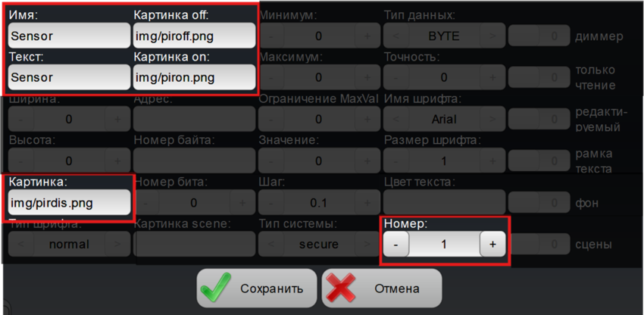
Task: Toggle the фон switch
Action: click(539, 202)
